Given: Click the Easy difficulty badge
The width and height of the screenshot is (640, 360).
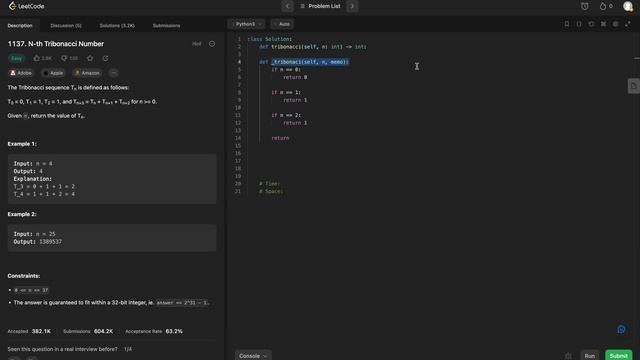Looking at the screenshot, I should pyautogui.click(x=16, y=58).
